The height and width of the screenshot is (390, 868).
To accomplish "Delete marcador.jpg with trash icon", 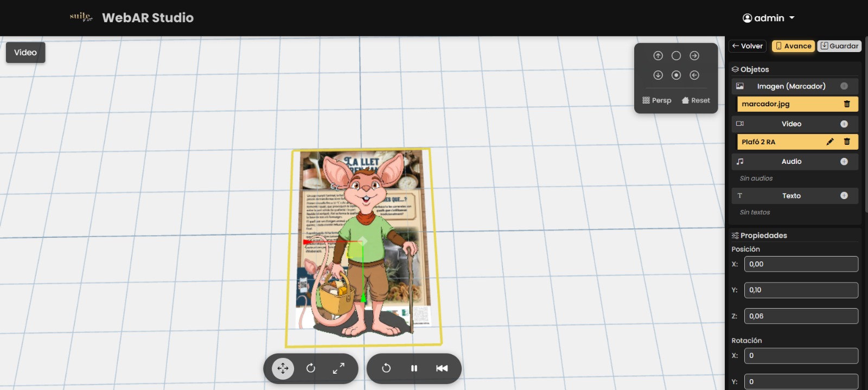I will pos(847,104).
